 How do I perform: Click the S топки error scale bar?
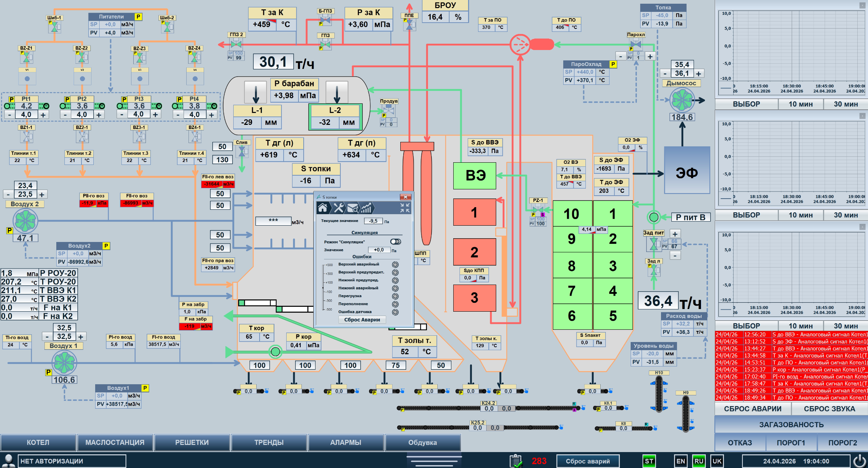(324, 287)
